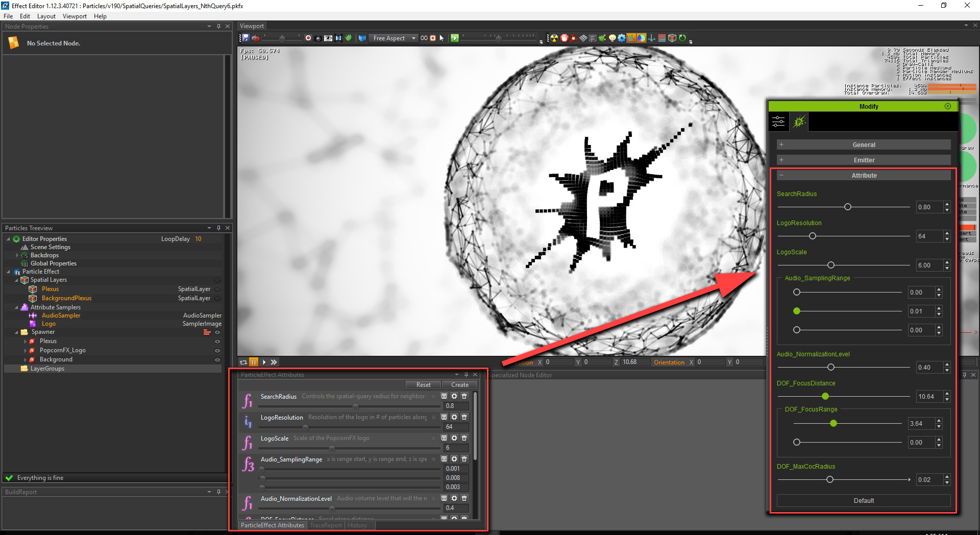Switch to the History tab
This screenshot has width=980, height=535.
point(357,525)
